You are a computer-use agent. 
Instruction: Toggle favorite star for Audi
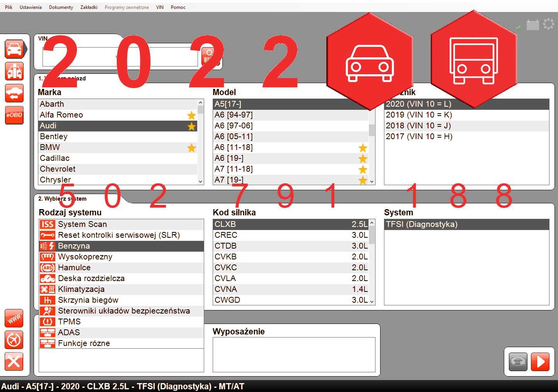tap(191, 126)
